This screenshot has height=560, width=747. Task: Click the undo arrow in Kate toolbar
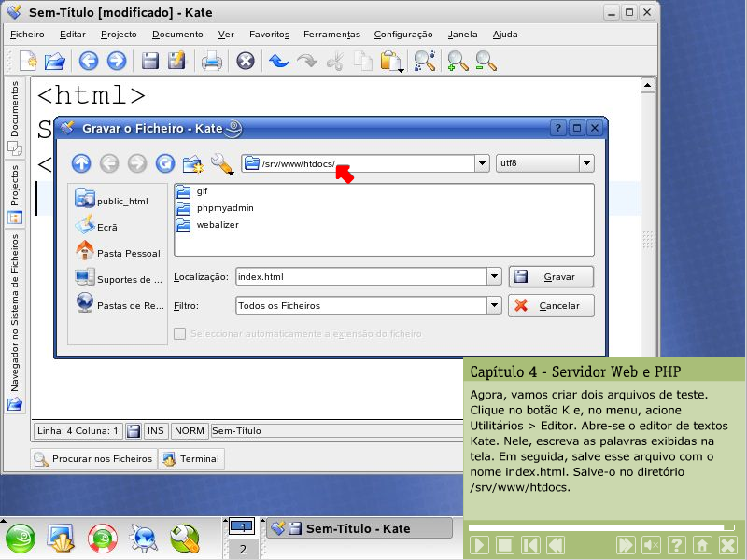278,62
